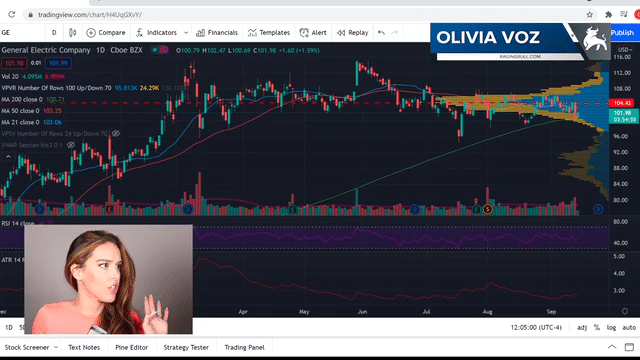Undo the last chart action
Image resolution: width=640 pixels, height=360 pixels.
click(381, 33)
